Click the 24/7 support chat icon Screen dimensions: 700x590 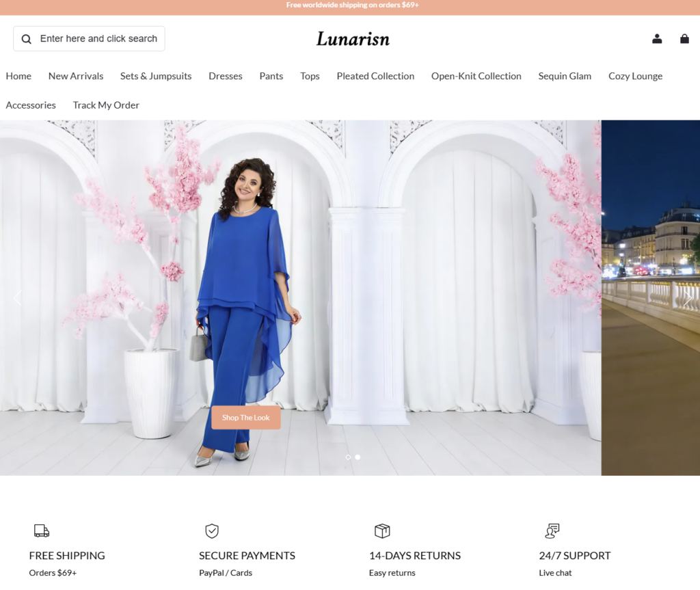tap(552, 531)
